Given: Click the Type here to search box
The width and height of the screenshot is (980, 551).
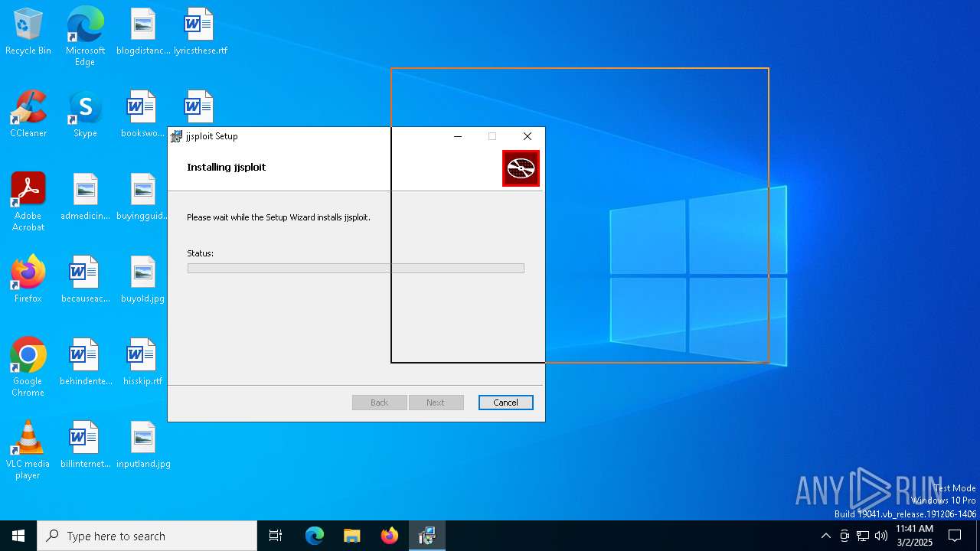Looking at the screenshot, I should coord(147,536).
